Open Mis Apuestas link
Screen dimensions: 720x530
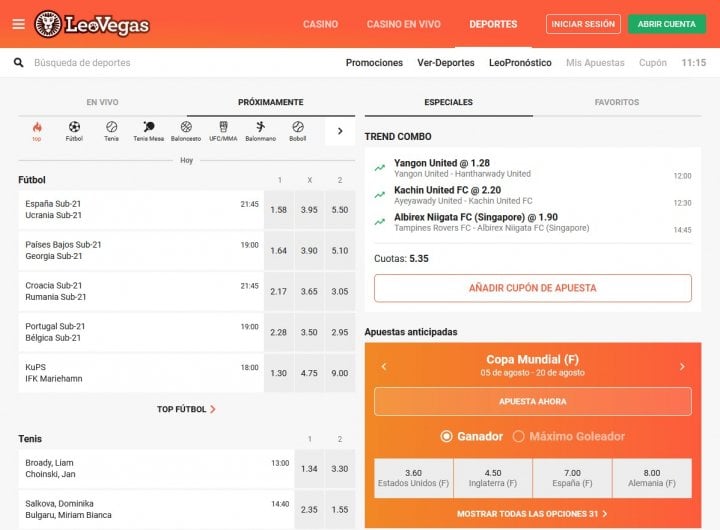point(595,62)
